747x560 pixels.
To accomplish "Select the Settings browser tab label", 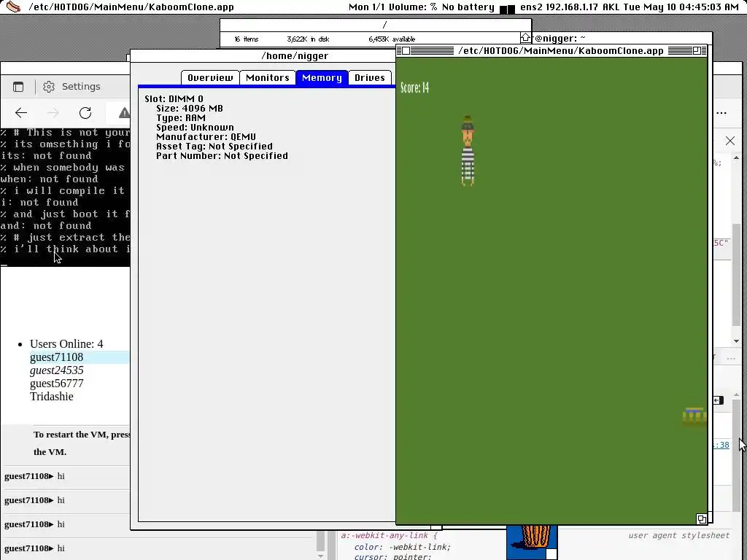I will pyautogui.click(x=81, y=87).
